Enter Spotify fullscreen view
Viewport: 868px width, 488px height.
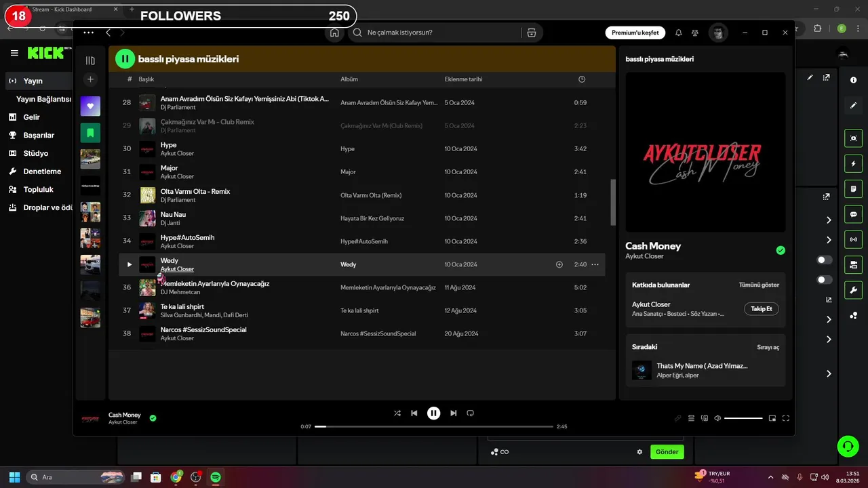click(x=786, y=418)
